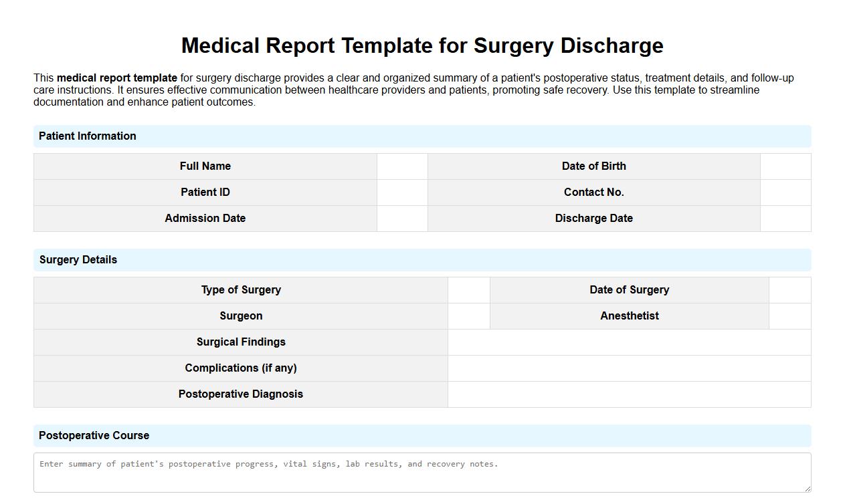
Task: Click the Admission Date entry field
Action: coord(402,218)
